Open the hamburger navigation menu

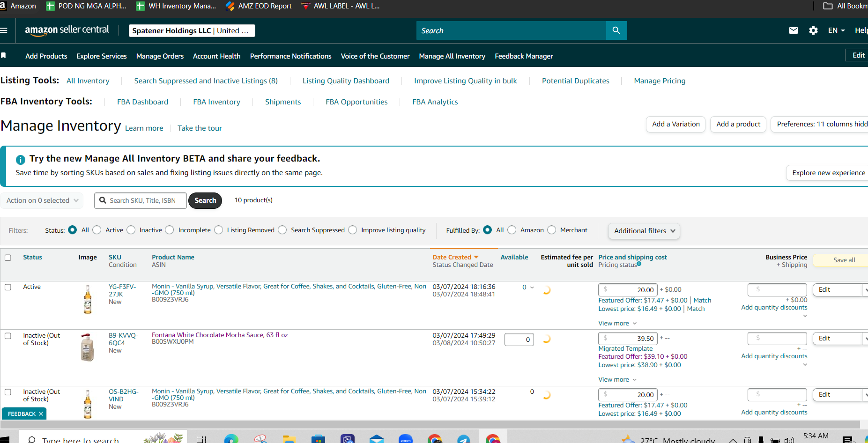pyautogui.click(x=4, y=30)
